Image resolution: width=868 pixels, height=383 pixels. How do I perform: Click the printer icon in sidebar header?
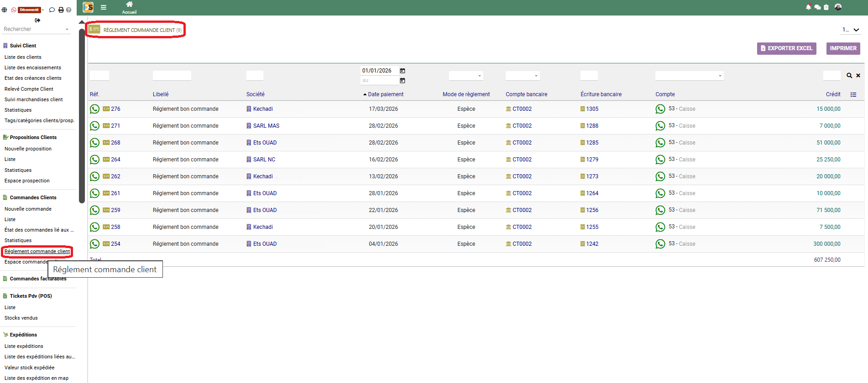coord(61,10)
